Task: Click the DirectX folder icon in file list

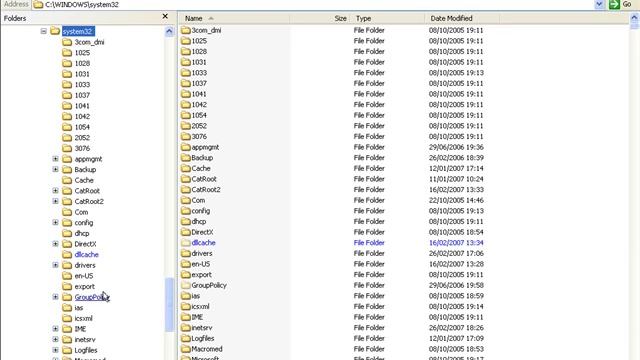Action: point(186,232)
